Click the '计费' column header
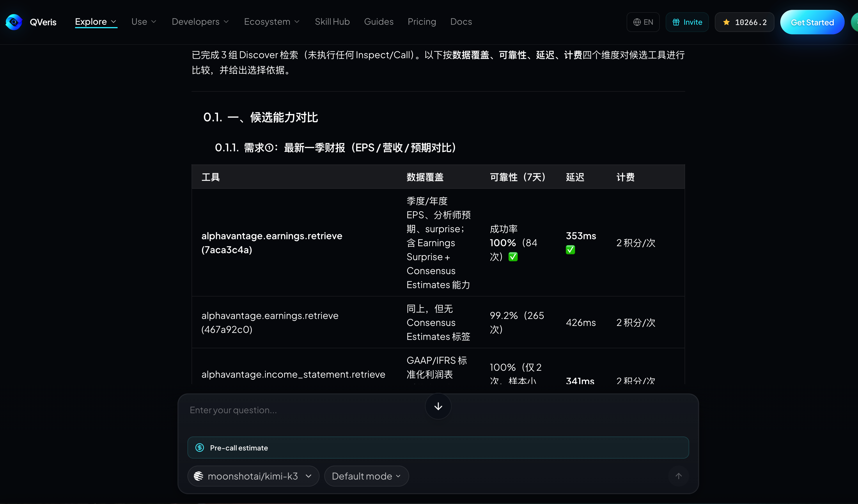The height and width of the screenshot is (504, 858). 625,177
